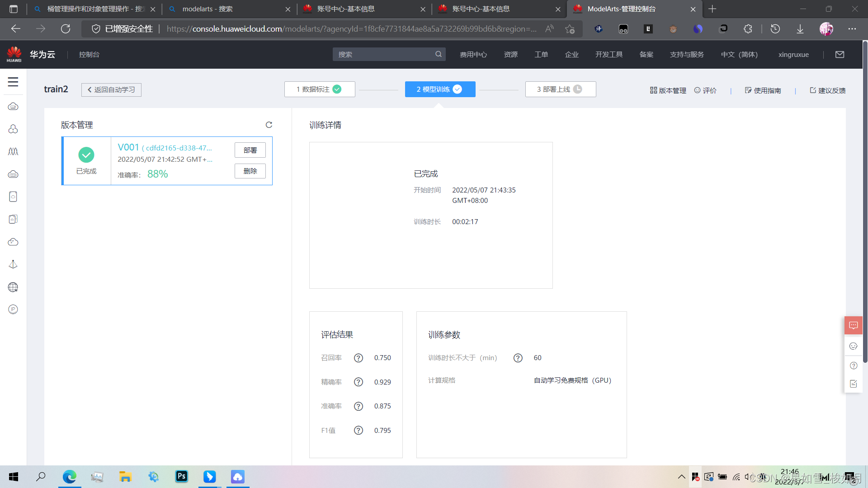Add page to browser favorites
This screenshot has height=488, width=868.
(x=570, y=29)
